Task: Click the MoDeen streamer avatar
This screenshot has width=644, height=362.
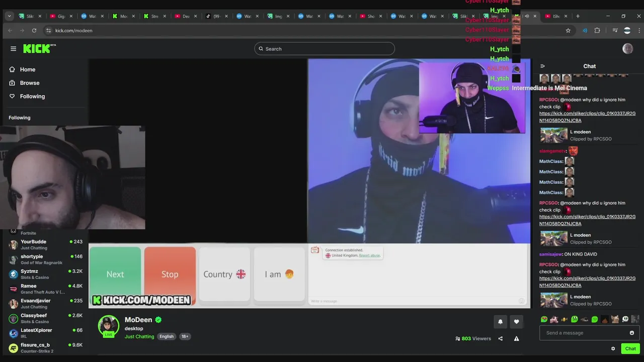Action: 108,326
